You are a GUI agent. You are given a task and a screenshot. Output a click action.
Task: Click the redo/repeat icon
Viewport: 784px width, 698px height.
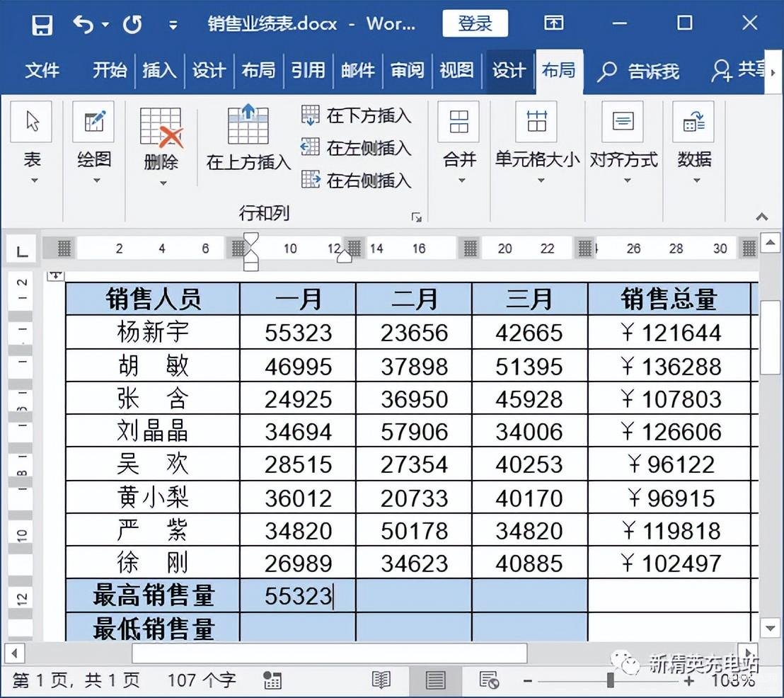(132, 24)
